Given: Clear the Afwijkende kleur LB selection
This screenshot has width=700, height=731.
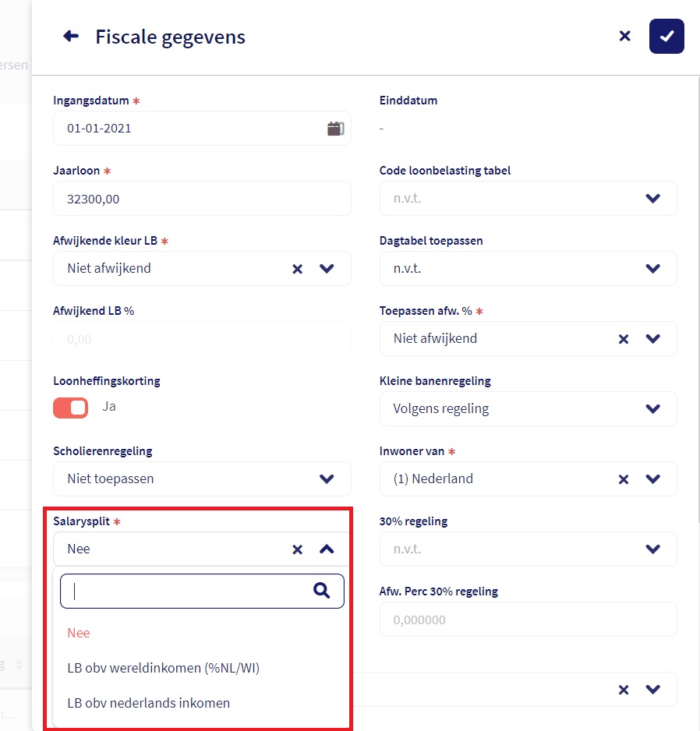Looking at the screenshot, I should [297, 269].
